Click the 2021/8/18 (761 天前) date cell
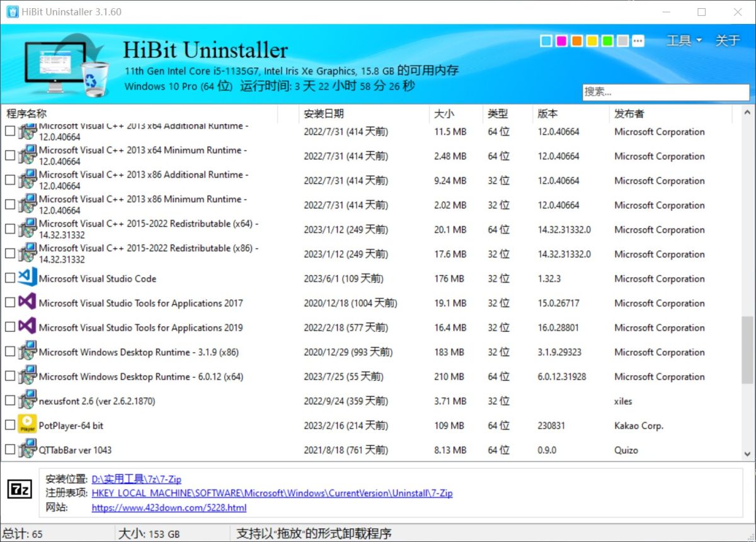The height and width of the screenshot is (542, 756). pos(346,450)
